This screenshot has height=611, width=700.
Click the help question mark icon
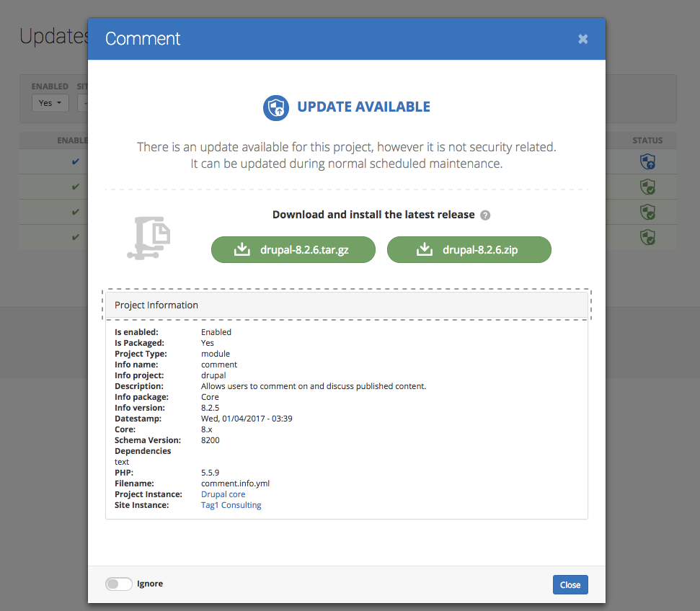coord(485,215)
